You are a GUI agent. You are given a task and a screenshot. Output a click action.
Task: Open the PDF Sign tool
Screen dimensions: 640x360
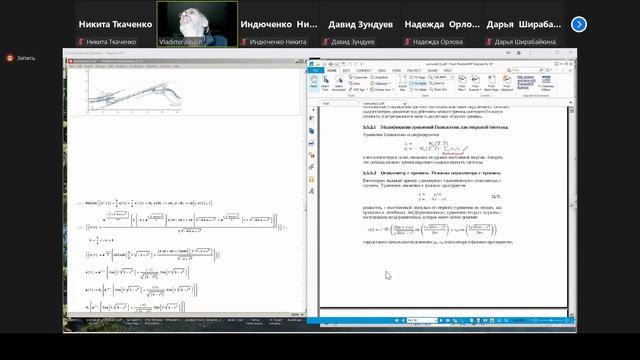tap(358, 89)
